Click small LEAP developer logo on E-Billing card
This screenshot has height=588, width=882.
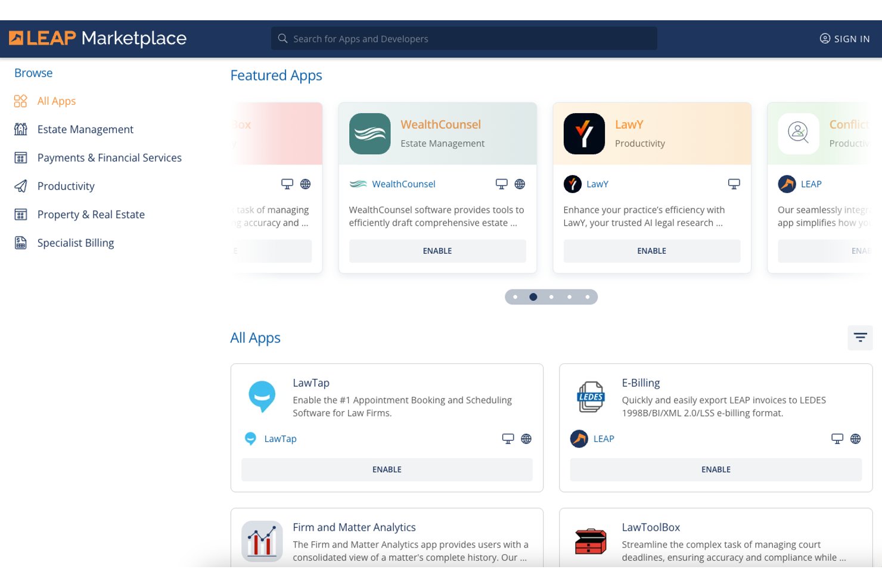579,439
